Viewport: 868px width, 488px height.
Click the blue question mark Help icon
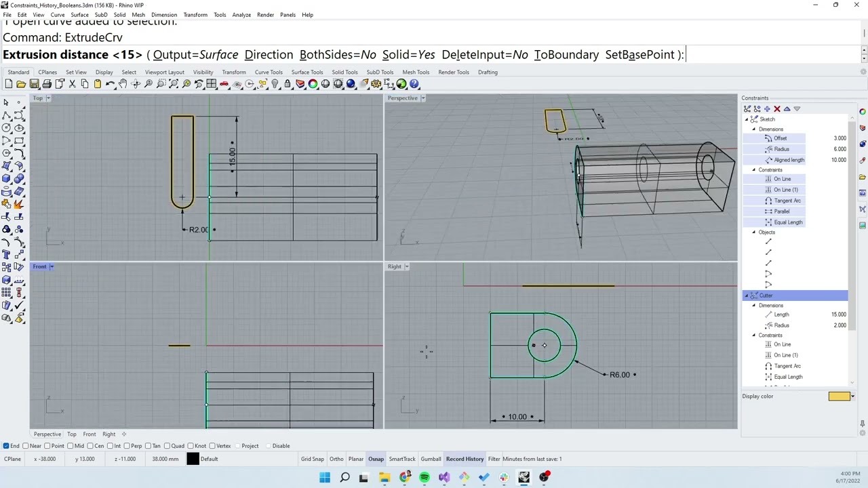point(414,84)
